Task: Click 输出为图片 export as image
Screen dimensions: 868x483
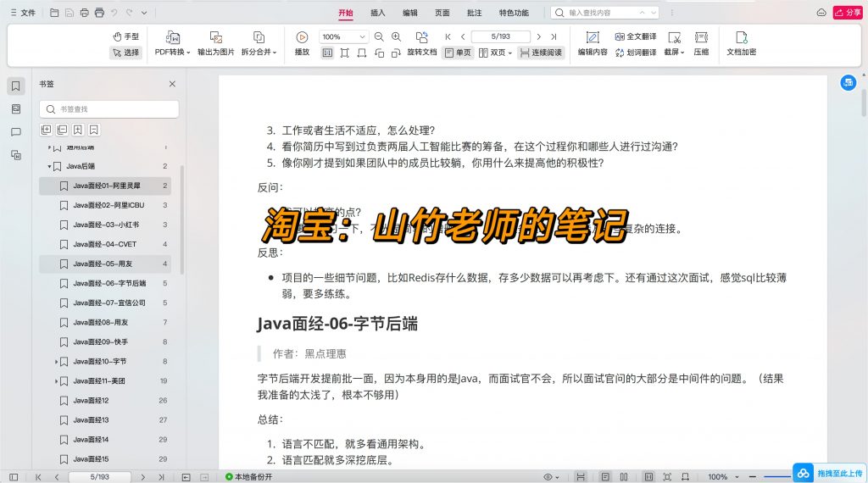Action: pyautogui.click(x=216, y=44)
